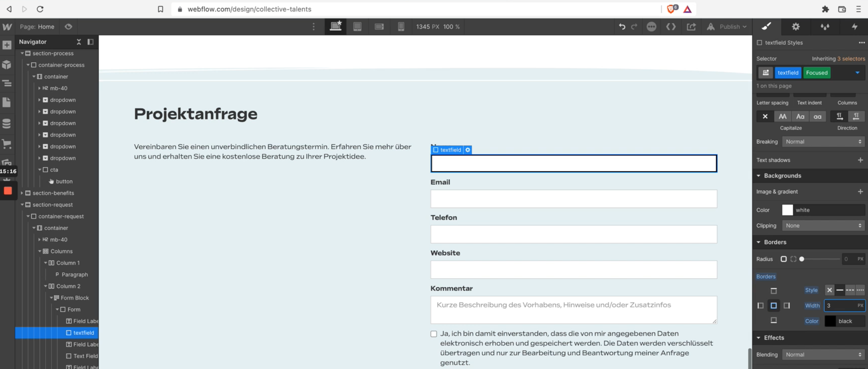Select all borders center icon

[x=774, y=305]
